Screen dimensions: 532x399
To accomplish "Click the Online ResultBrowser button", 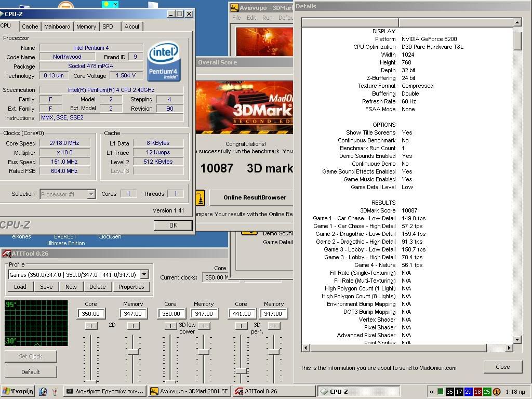I will coord(255,197).
